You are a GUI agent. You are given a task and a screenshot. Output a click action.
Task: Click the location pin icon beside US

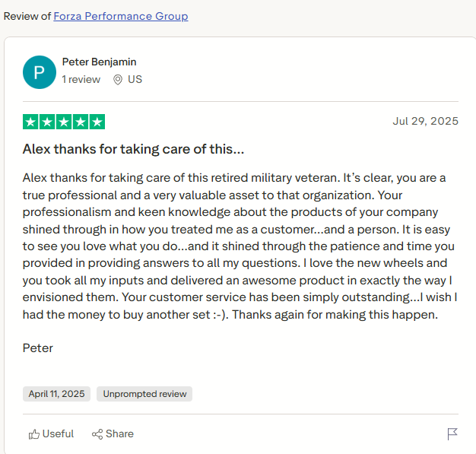(x=118, y=79)
